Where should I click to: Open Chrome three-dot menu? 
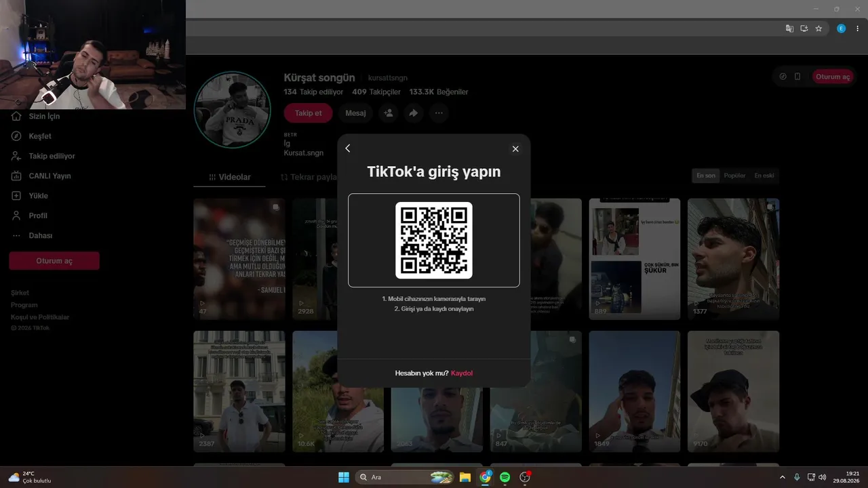pyautogui.click(x=857, y=28)
